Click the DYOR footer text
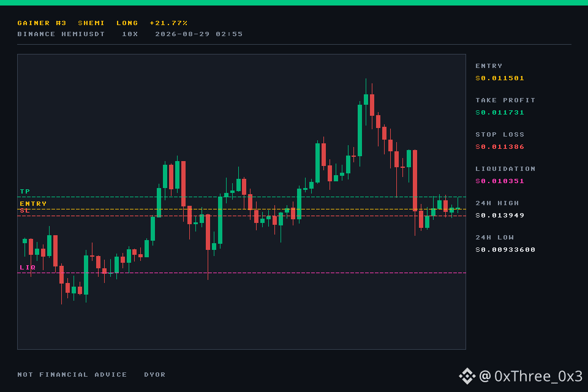This screenshot has height=392, width=588. click(154, 375)
